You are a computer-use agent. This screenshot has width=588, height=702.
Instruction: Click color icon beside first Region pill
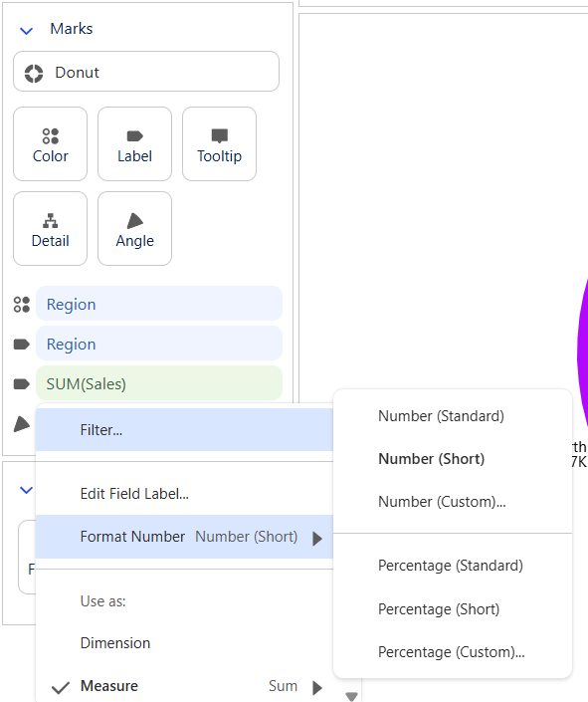tap(22, 305)
